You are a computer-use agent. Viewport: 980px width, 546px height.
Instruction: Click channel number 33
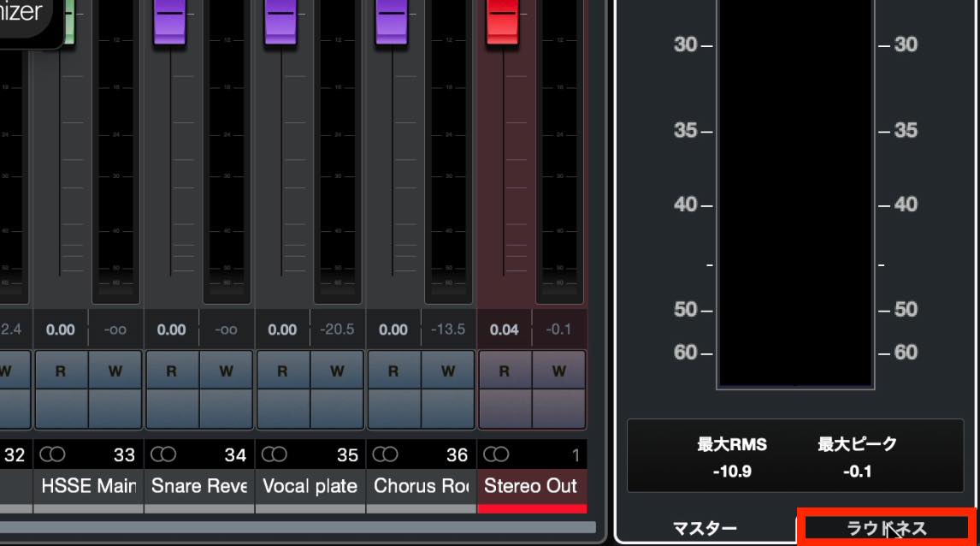coord(124,454)
